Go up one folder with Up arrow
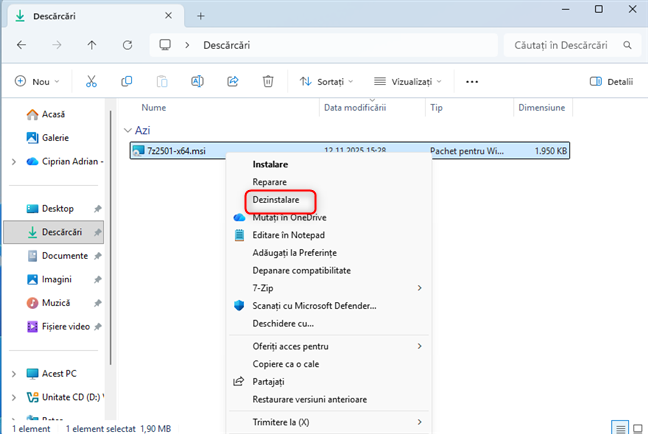This screenshot has width=648, height=434. pyautogui.click(x=92, y=45)
